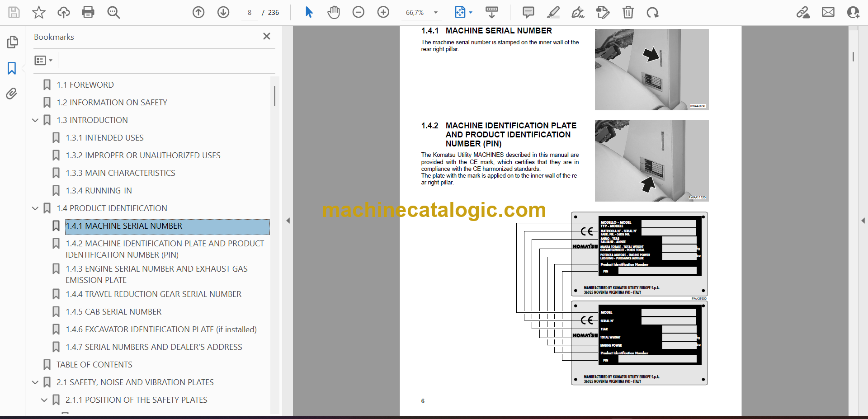Open the zoom level dropdown
The width and height of the screenshot is (868, 419).
coord(436,13)
